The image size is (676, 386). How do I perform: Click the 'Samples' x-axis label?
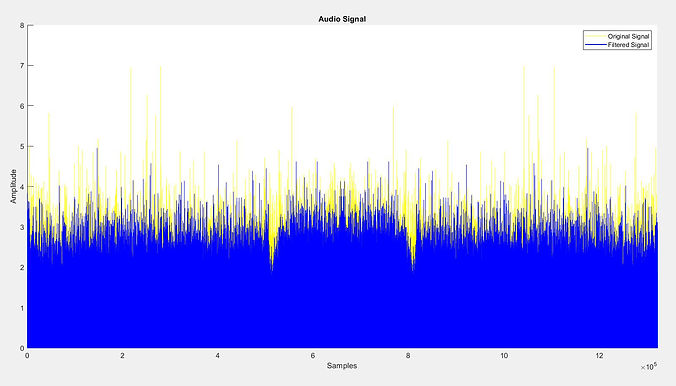coord(342,366)
